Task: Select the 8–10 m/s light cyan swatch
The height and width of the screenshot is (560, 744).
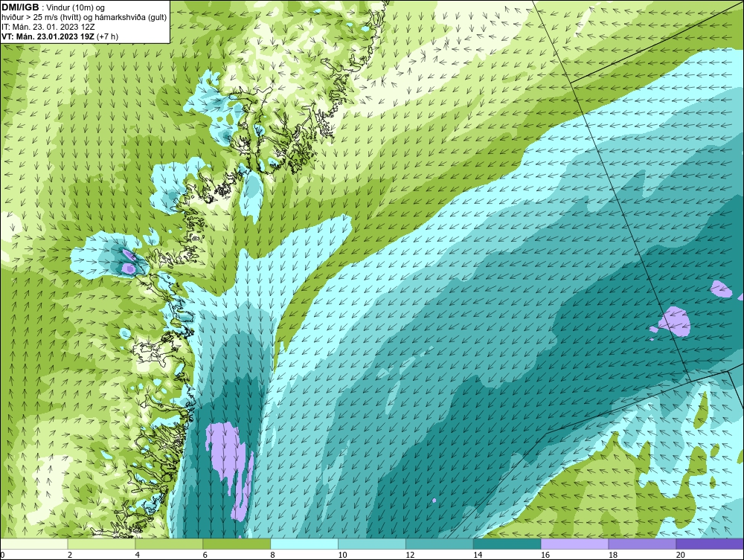Action: coord(304,544)
